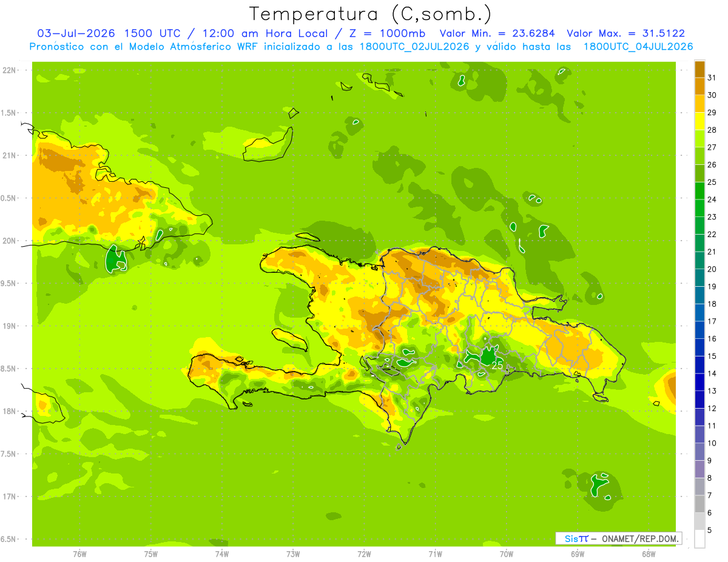Click the color bar value "20"
Viewport: 728px width, 562px height.
[712, 269]
